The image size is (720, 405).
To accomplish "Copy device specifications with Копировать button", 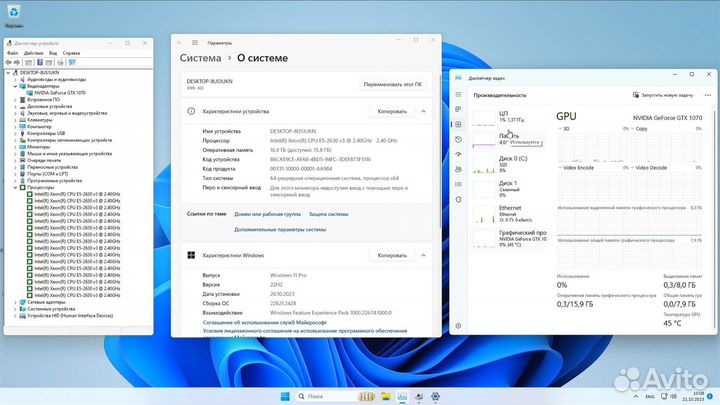I will click(x=392, y=112).
